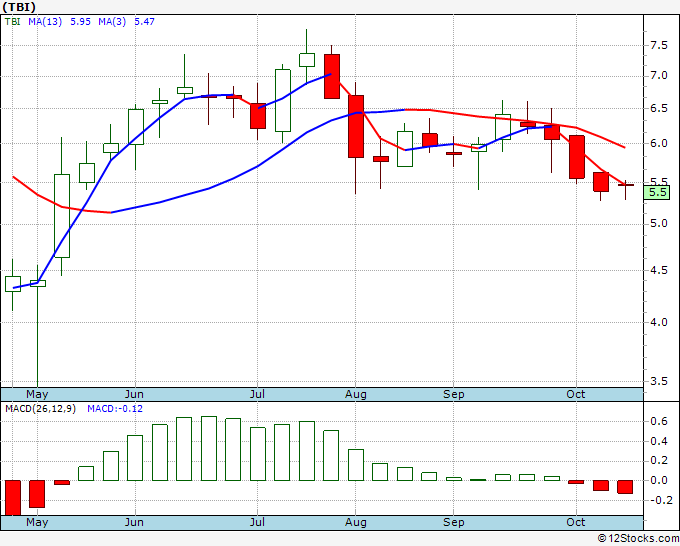Click the tall green candlestick in early May
The height and width of the screenshot is (546, 680).
point(62,216)
